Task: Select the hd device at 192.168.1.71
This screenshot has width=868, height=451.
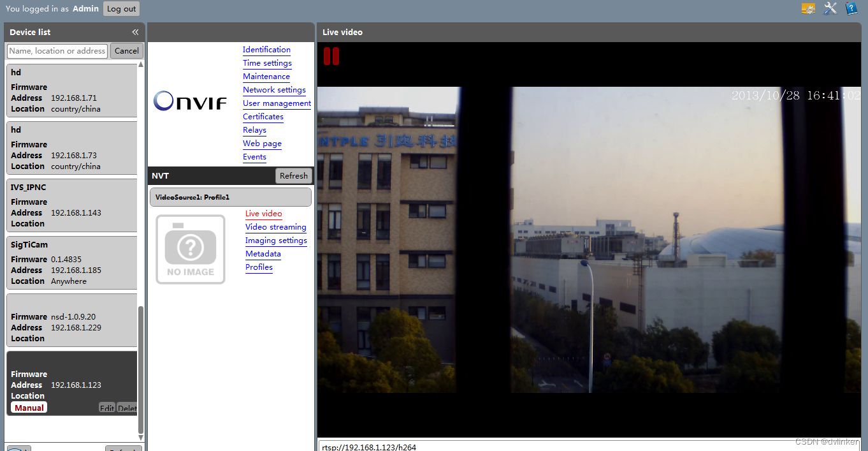Action: tap(72, 91)
